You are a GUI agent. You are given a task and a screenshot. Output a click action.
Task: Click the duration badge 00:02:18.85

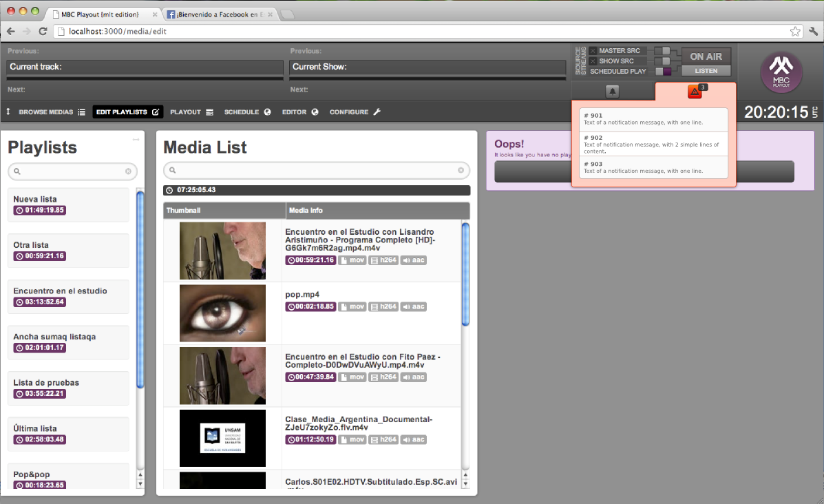[310, 306]
